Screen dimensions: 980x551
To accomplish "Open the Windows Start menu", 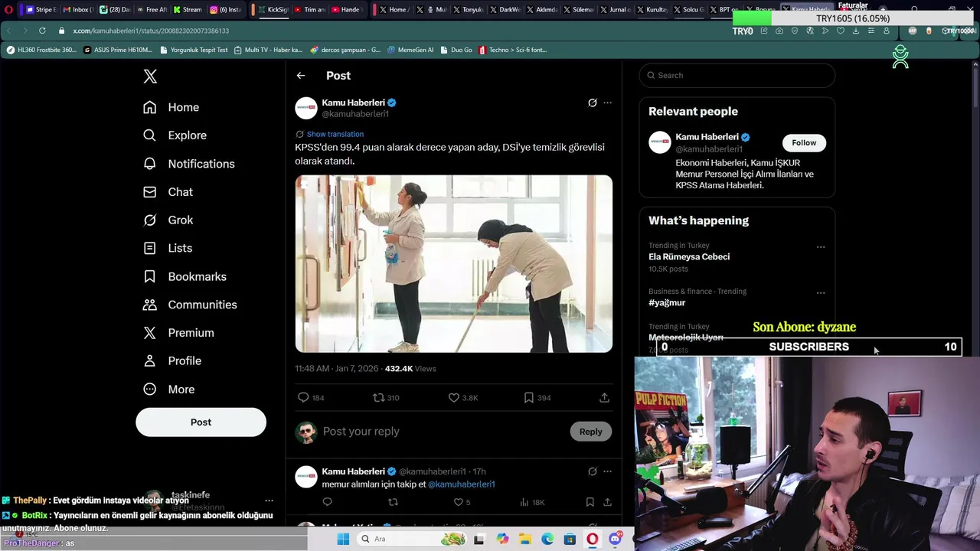I will [343, 540].
